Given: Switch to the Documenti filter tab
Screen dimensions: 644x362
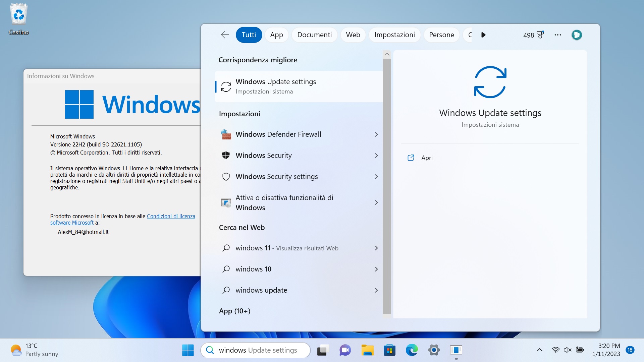Looking at the screenshot, I should click(315, 35).
